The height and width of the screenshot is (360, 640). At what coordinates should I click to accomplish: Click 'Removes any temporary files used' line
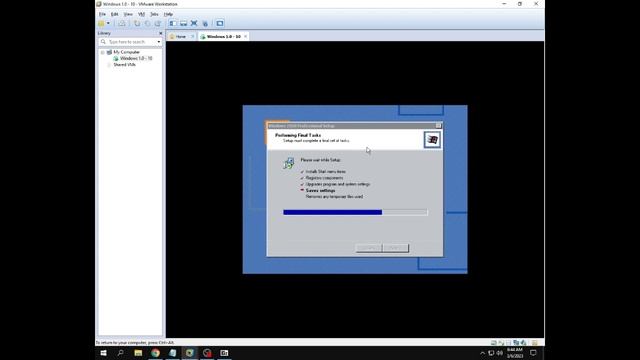click(x=334, y=197)
